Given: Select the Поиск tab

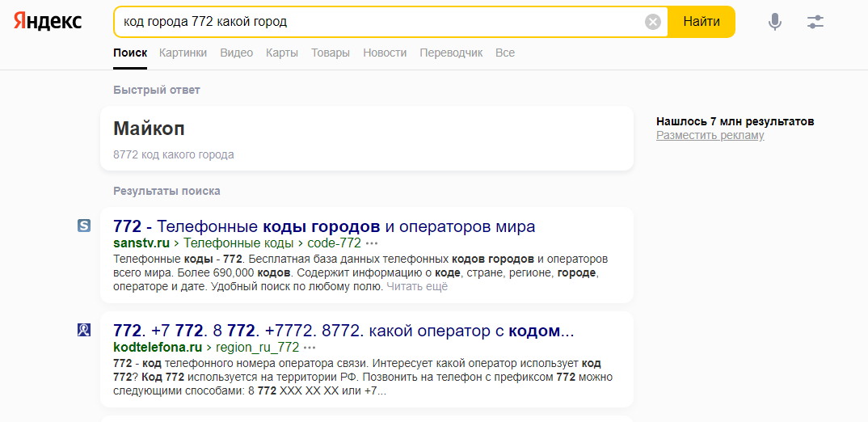Looking at the screenshot, I should 130,53.
